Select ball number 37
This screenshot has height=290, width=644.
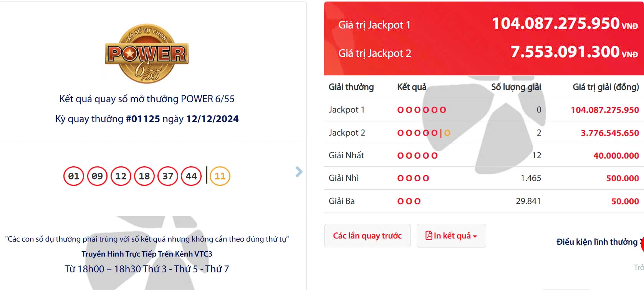tap(167, 176)
